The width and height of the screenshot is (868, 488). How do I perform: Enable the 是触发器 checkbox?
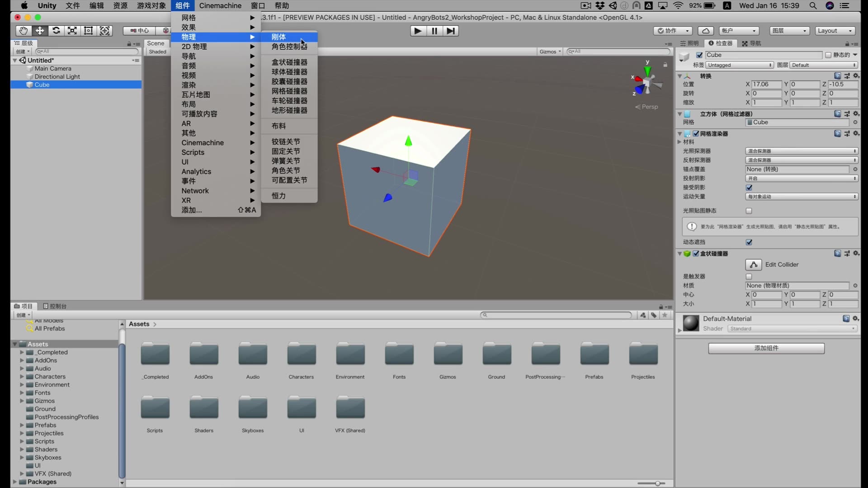(749, 277)
